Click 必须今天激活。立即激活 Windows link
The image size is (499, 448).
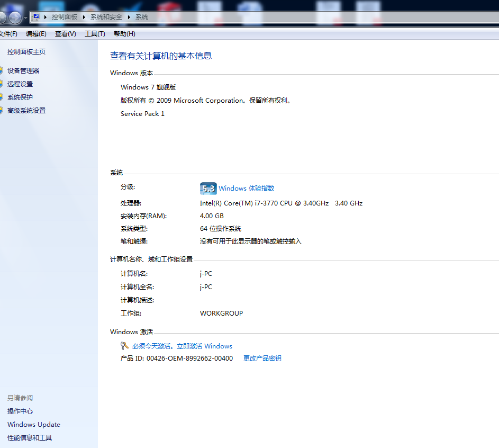[x=182, y=346]
